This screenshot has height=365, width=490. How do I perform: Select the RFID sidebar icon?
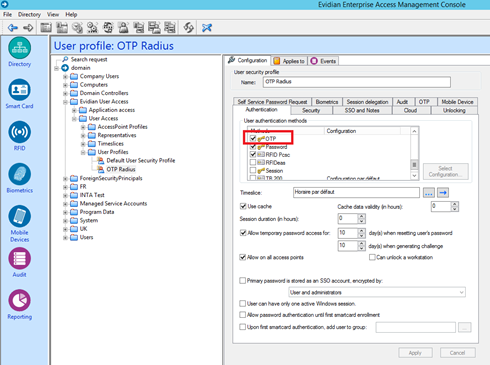pos(19,136)
